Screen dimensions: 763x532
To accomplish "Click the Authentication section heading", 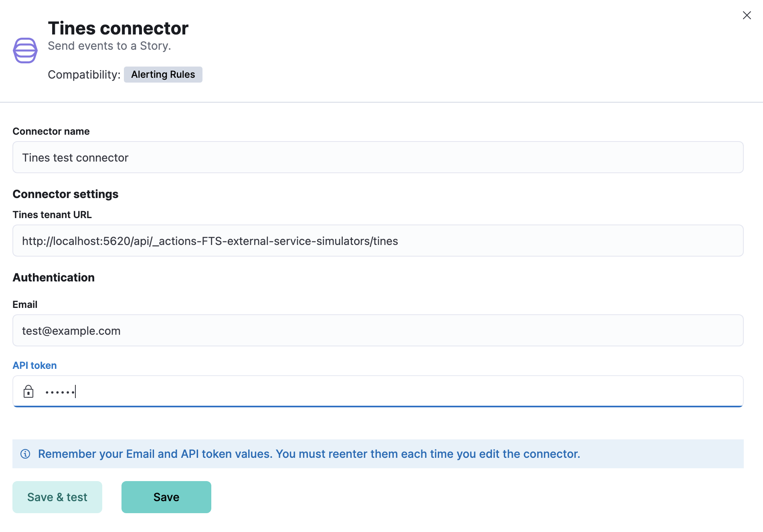I will tap(54, 277).
